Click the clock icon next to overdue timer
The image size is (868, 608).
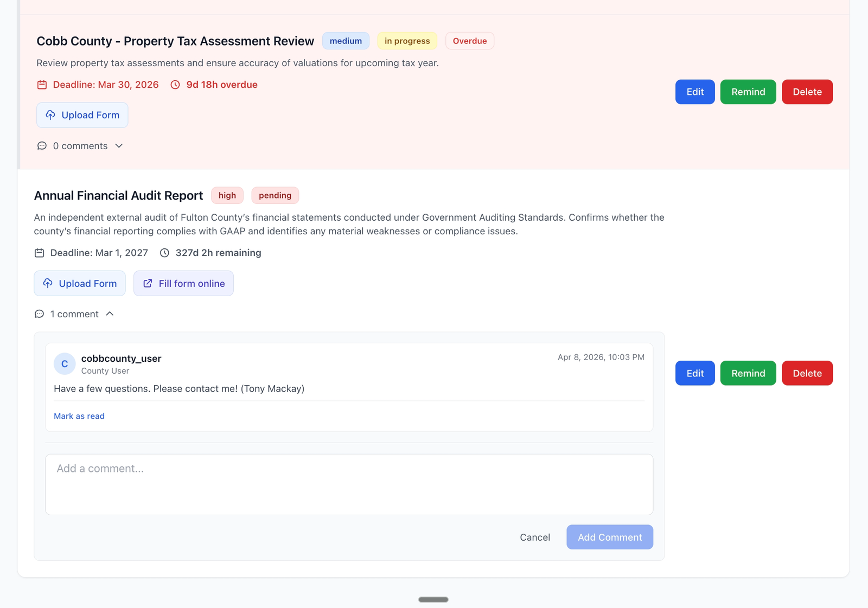pos(174,85)
